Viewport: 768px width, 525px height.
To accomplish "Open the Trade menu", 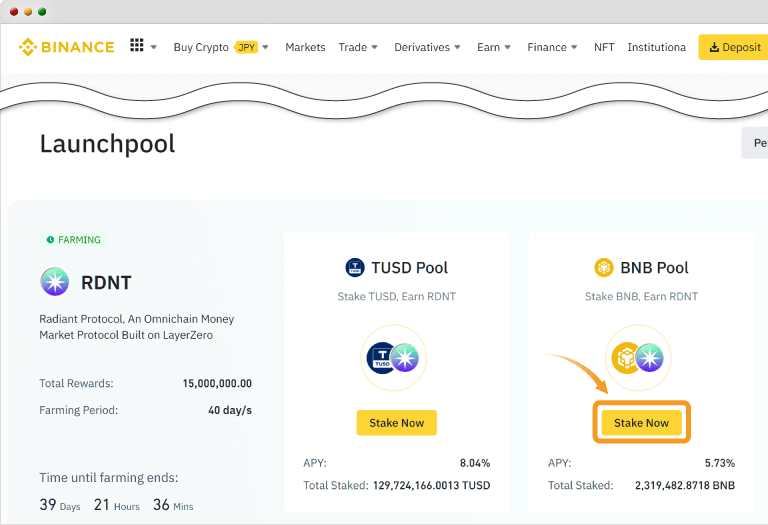I will pyautogui.click(x=352, y=47).
